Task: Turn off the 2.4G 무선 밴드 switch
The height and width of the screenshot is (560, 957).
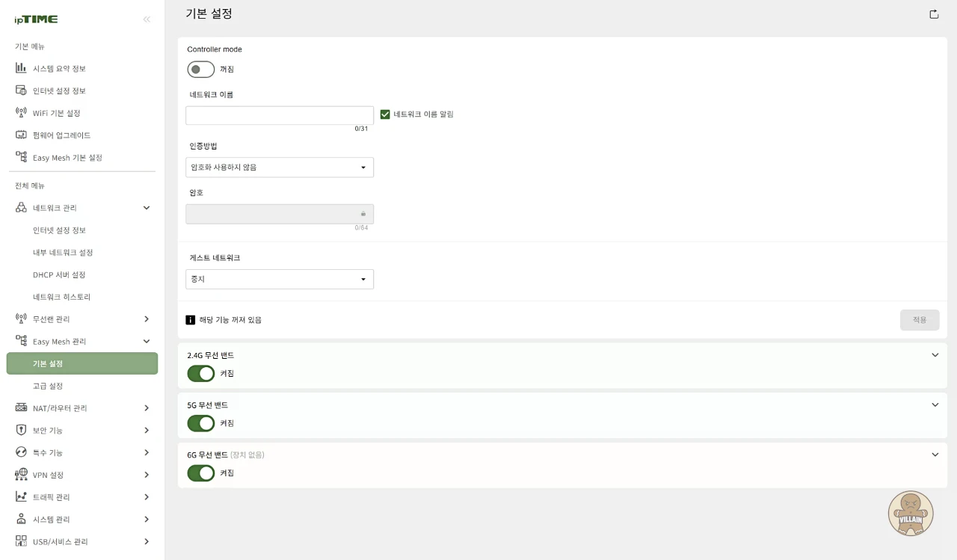Action: click(x=201, y=373)
